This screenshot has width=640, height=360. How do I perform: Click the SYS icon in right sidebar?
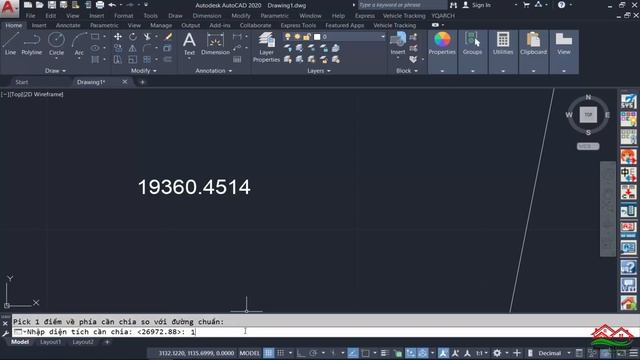coord(628,101)
